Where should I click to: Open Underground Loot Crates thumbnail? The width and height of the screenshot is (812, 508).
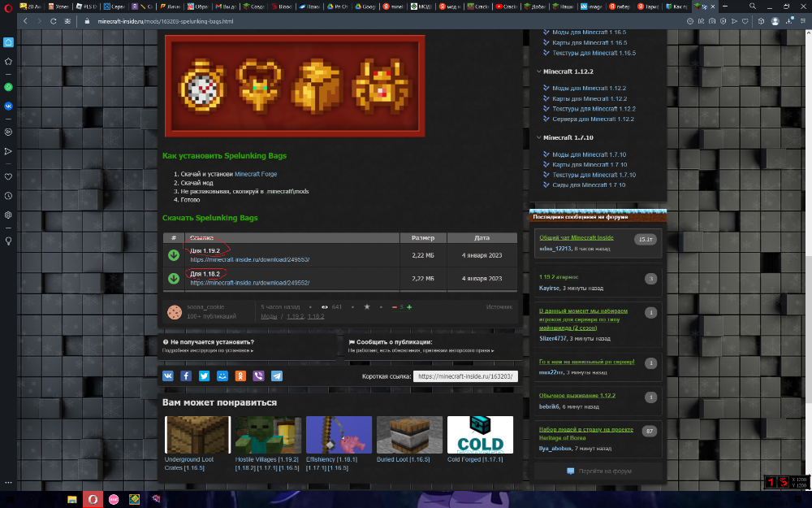tap(197, 435)
